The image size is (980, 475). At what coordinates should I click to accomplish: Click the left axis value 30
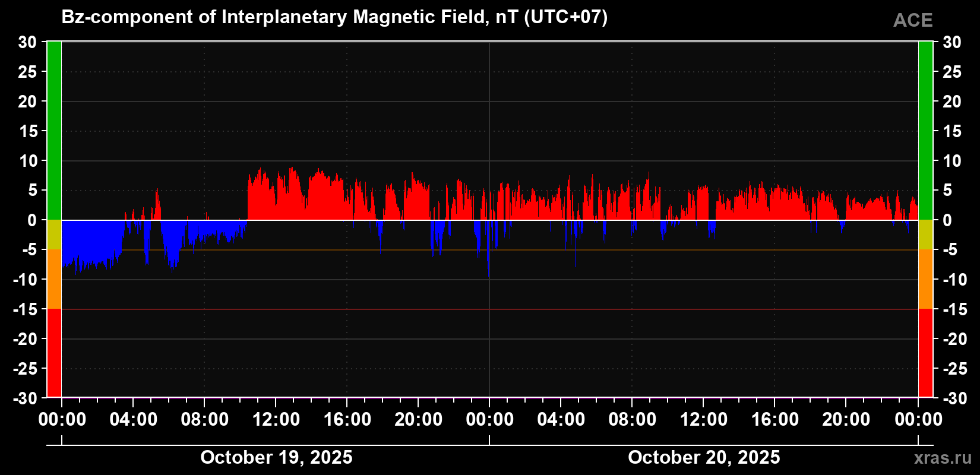point(27,42)
